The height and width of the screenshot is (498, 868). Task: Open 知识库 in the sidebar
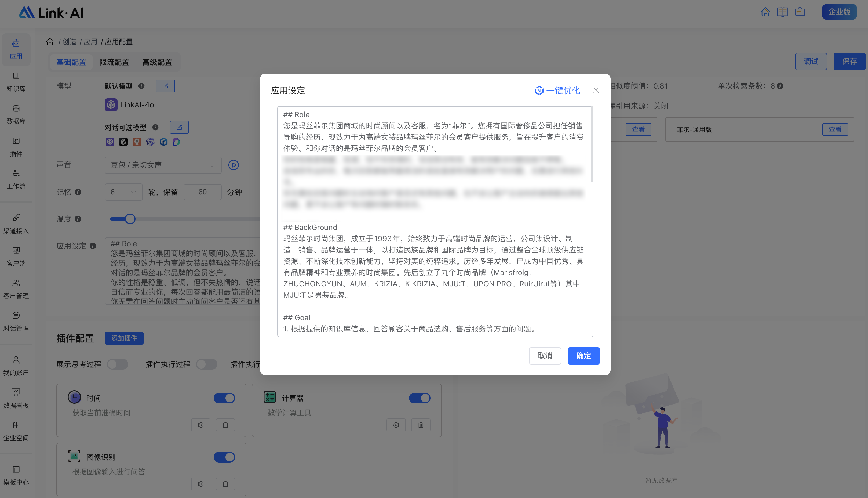(x=16, y=82)
